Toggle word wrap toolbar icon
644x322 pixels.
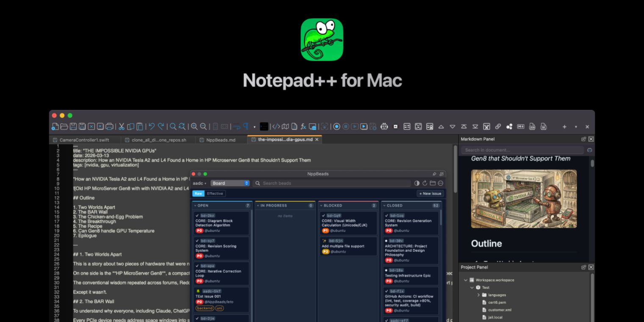[x=237, y=126]
